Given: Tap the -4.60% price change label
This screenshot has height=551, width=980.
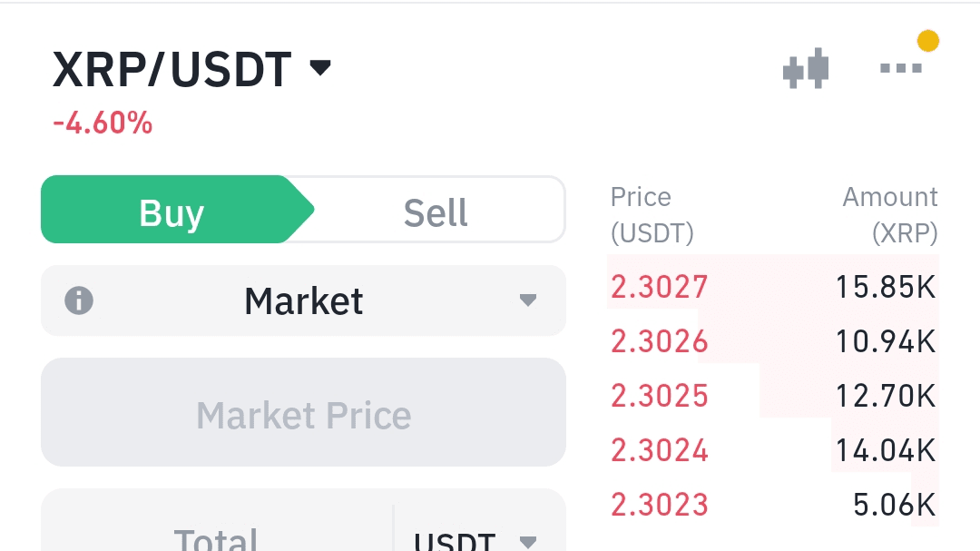Looking at the screenshot, I should pyautogui.click(x=103, y=123).
